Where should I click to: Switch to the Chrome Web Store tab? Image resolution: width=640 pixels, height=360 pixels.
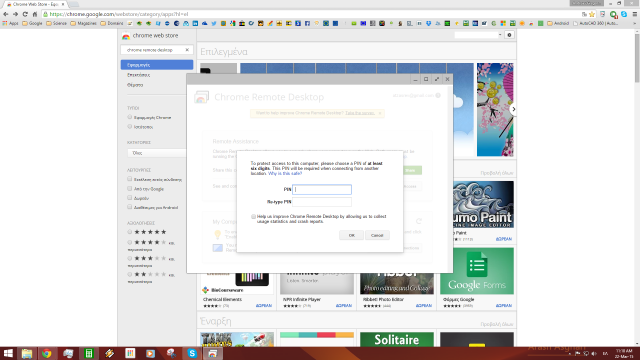coord(35,4)
